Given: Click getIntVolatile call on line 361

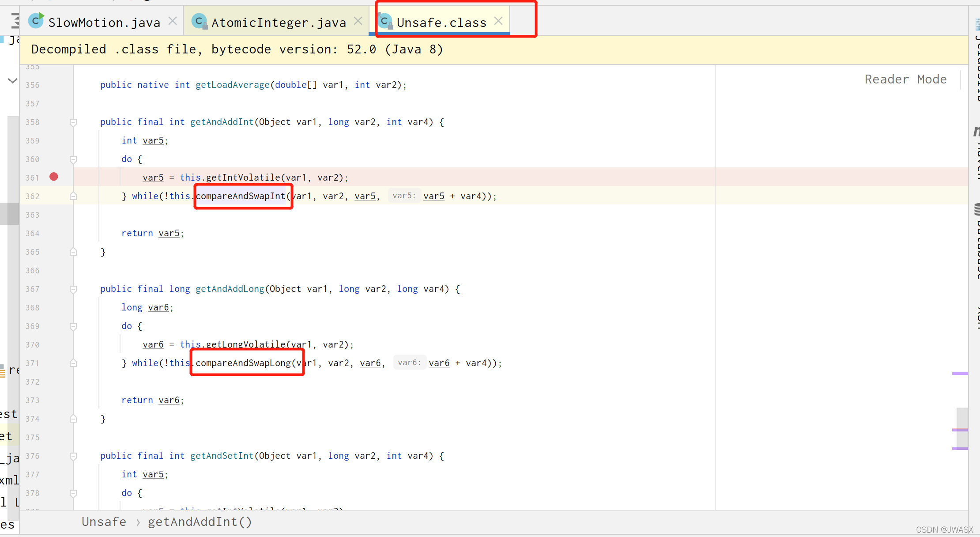Looking at the screenshot, I should pyautogui.click(x=243, y=177).
